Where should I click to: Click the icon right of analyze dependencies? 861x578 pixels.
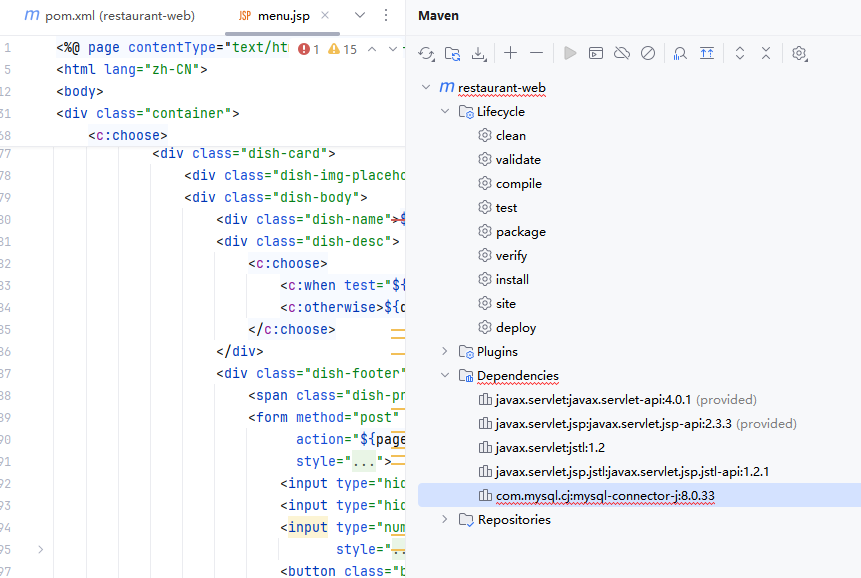tap(707, 53)
